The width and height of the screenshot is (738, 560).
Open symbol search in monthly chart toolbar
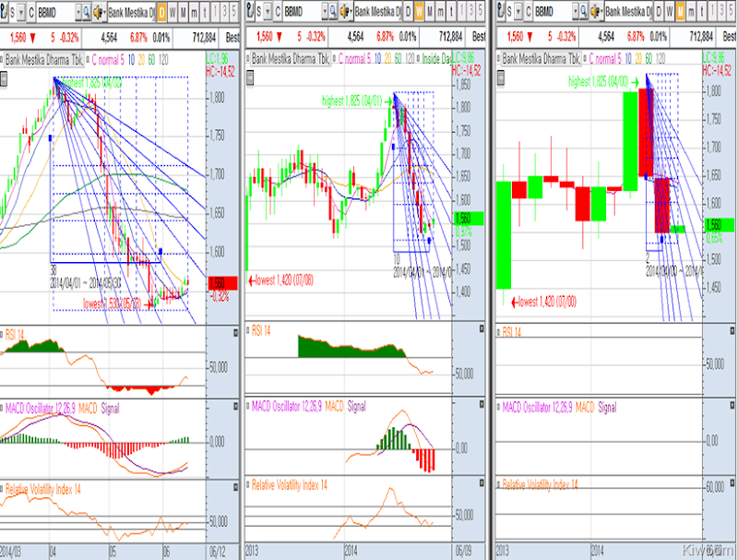pos(583,12)
